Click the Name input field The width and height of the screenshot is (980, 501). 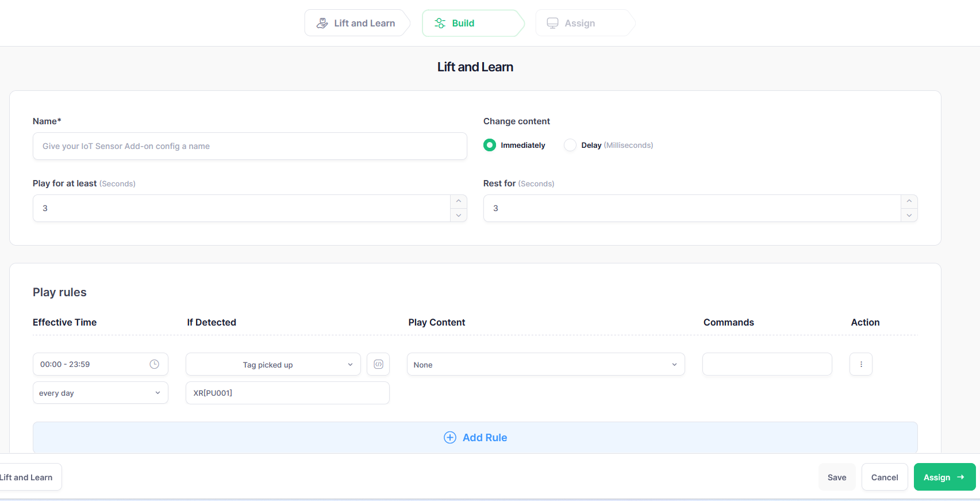[x=249, y=146]
